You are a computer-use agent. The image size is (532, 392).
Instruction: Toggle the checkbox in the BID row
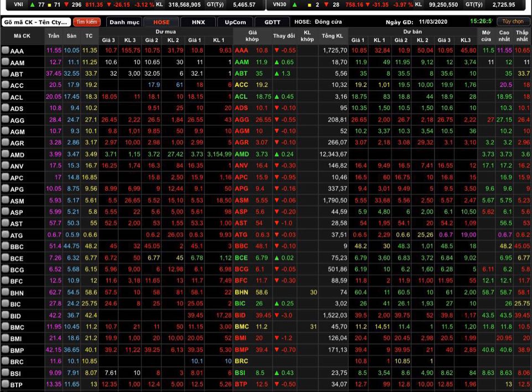(5, 316)
